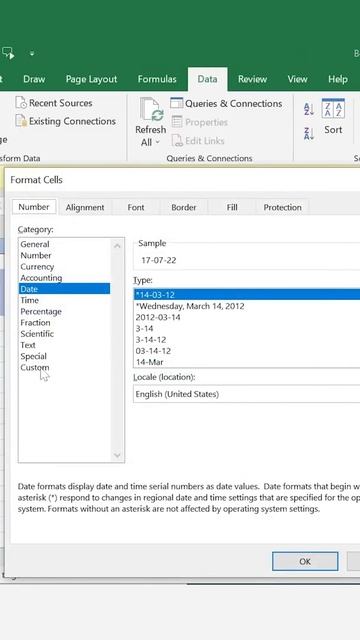Open Customize Quick Access Toolbar dropdown
The image size is (360, 640).
point(32,53)
